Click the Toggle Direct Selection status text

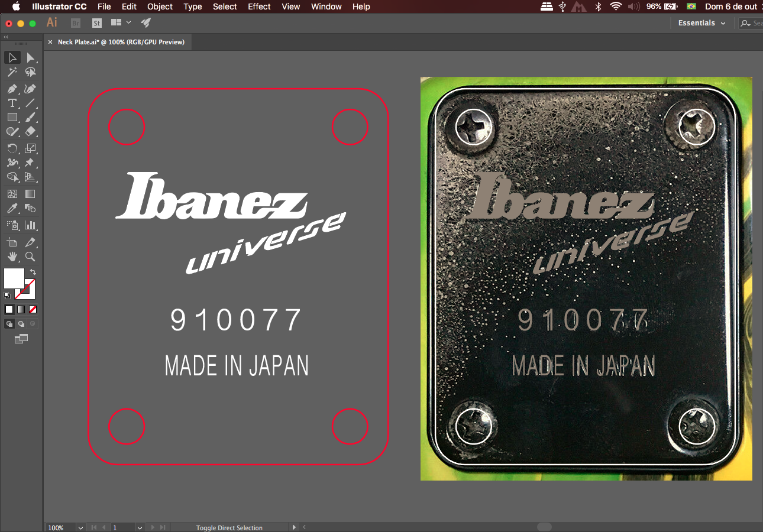[229, 528]
